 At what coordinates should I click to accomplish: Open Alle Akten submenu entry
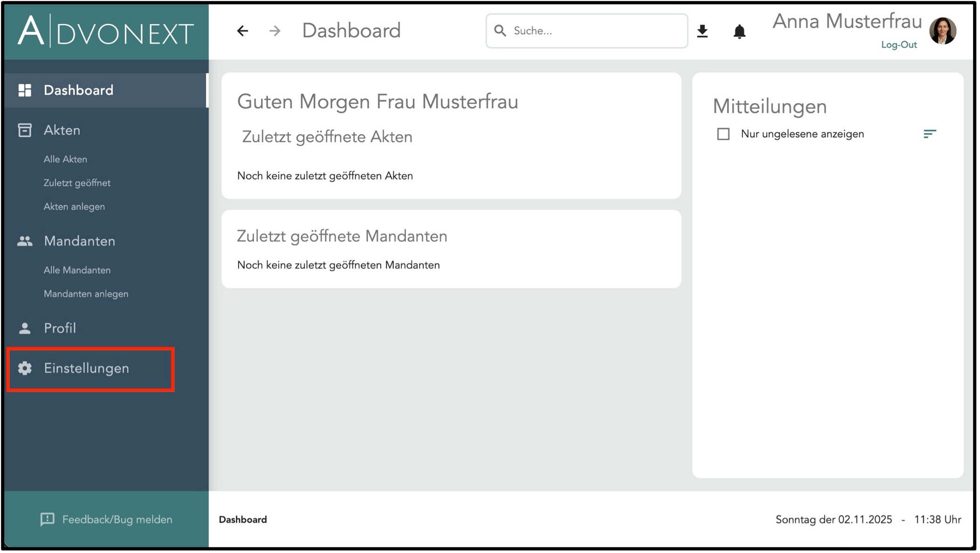65,159
